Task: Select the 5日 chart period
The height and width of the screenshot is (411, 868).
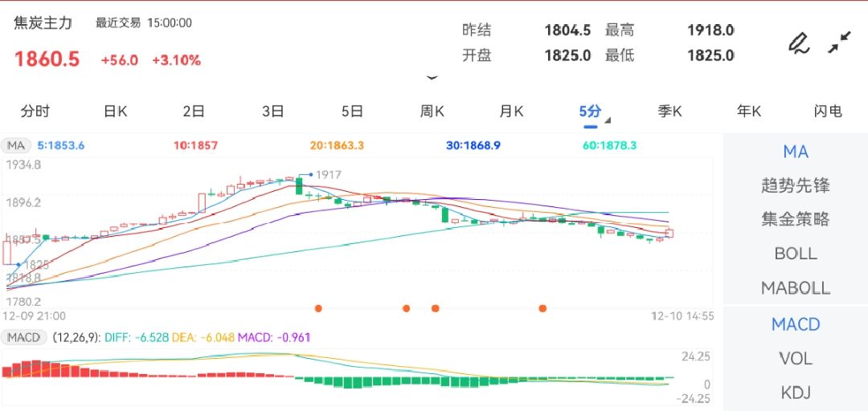Action: pyautogui.click(x=352, y=112)
